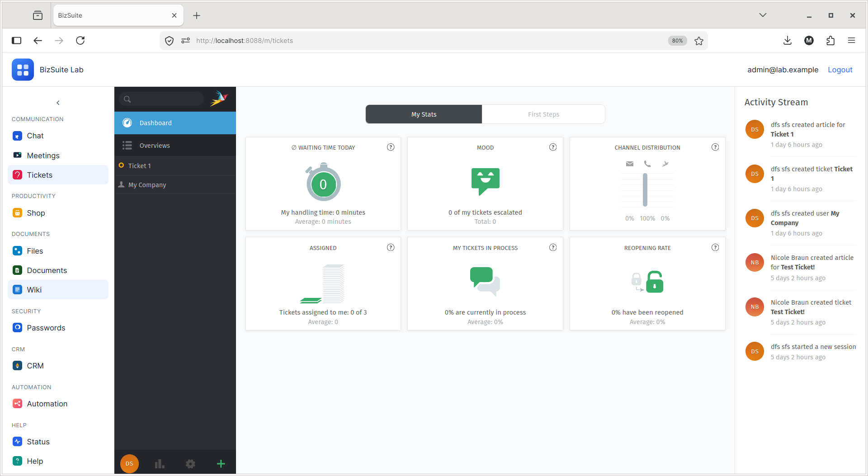Click BizSuite Lab grid logo
This screenshot has width=868, height=476.
(23, 70)
